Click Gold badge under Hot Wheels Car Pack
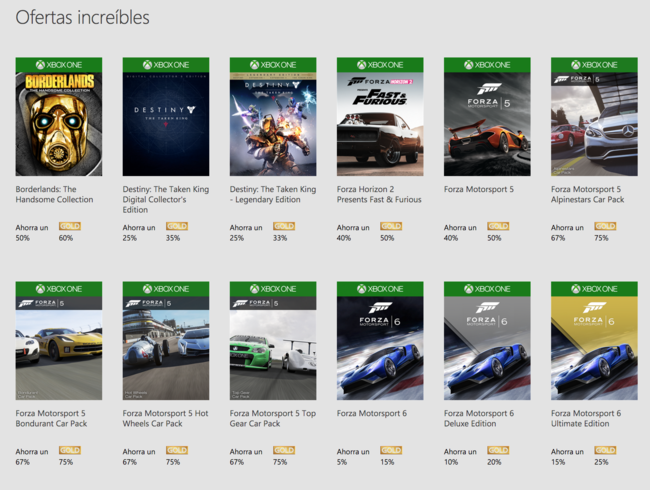The width and height of the screenshot is (650, 490). 177,450
